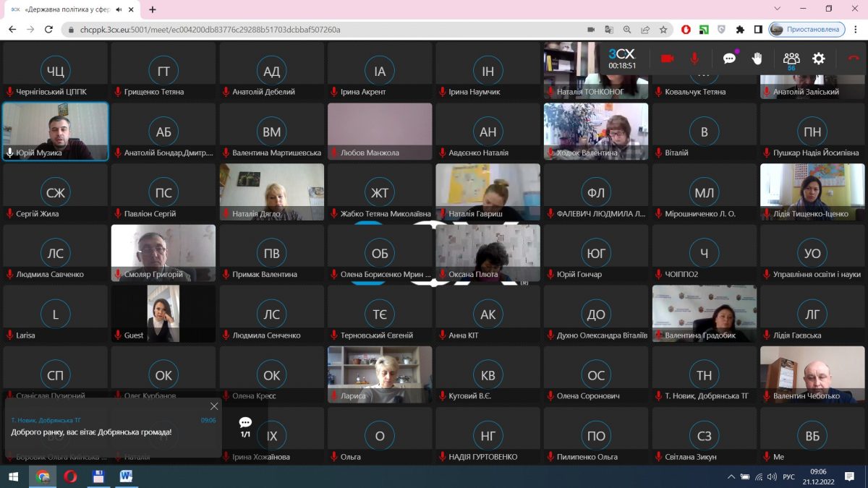The width and height of the screenshot is (868, 488).
Task: Raise hand using the hand icon
Action: click(x=757, y=59)
